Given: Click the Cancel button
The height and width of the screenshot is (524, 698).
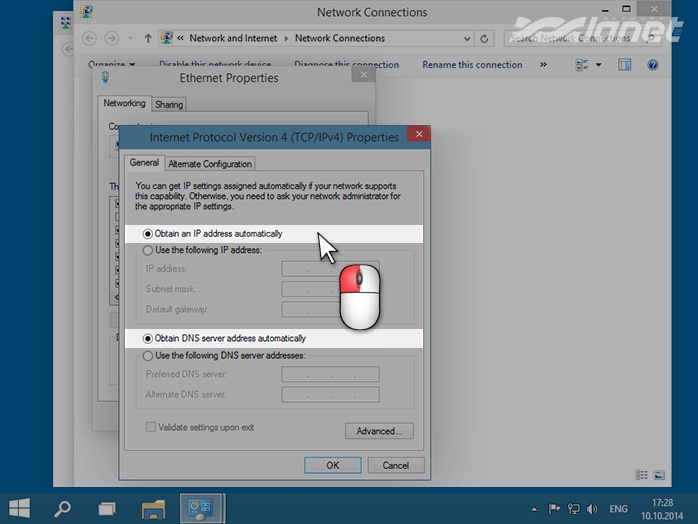Looking at the screenshot, I should click(396, 465).
